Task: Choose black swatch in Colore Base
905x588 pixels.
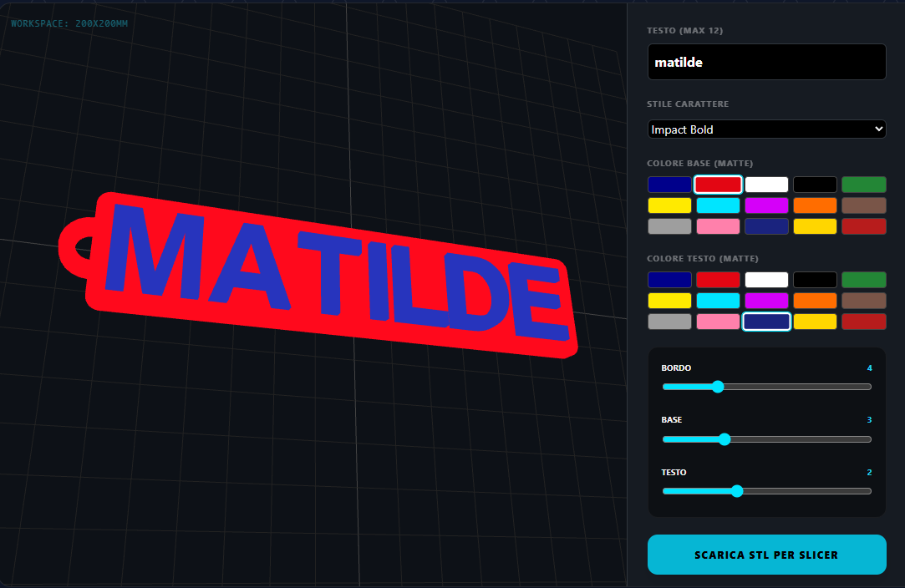Action: (815, 185)
